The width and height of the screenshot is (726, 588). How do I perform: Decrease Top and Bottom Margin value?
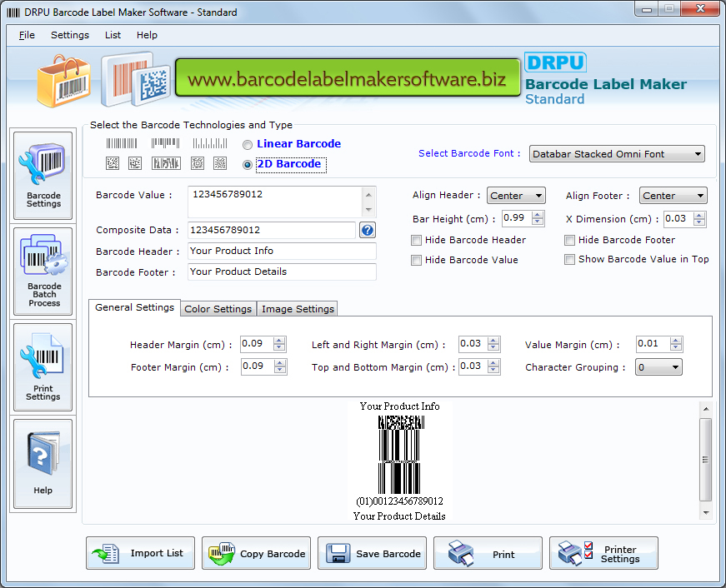493,370
